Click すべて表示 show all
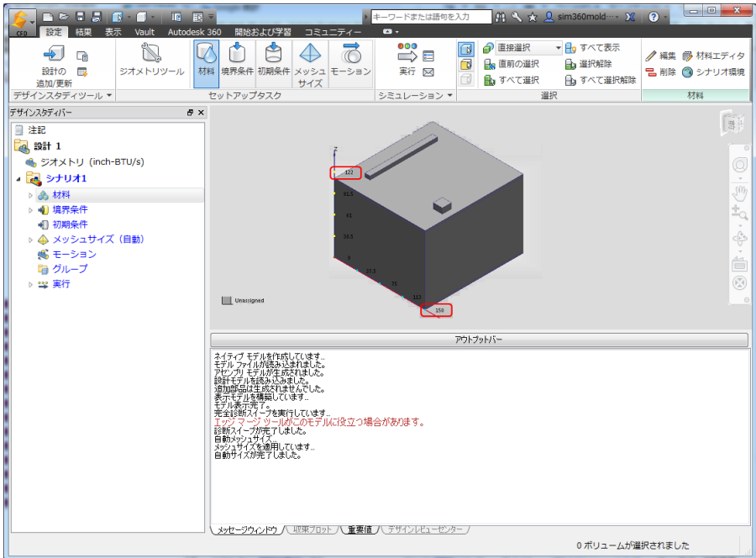 [592, 48]
